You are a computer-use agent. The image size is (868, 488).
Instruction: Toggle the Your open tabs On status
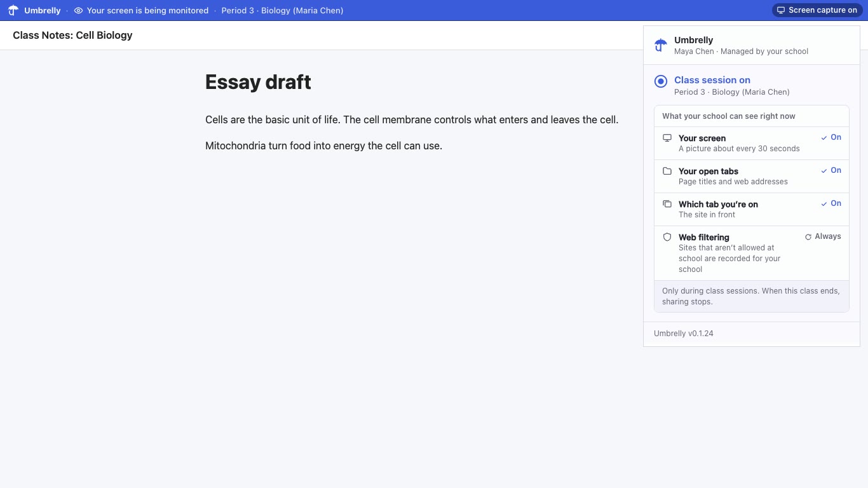(831, 170)
